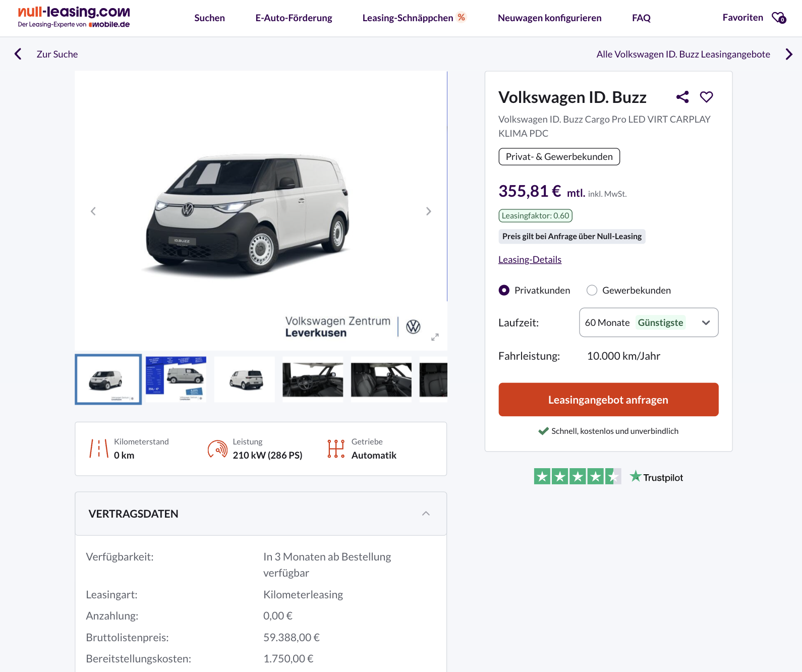Show next car image with the right arrow
Image resolution: width=802 pixels, height=672 pixels.
click(x=428, y=211)
